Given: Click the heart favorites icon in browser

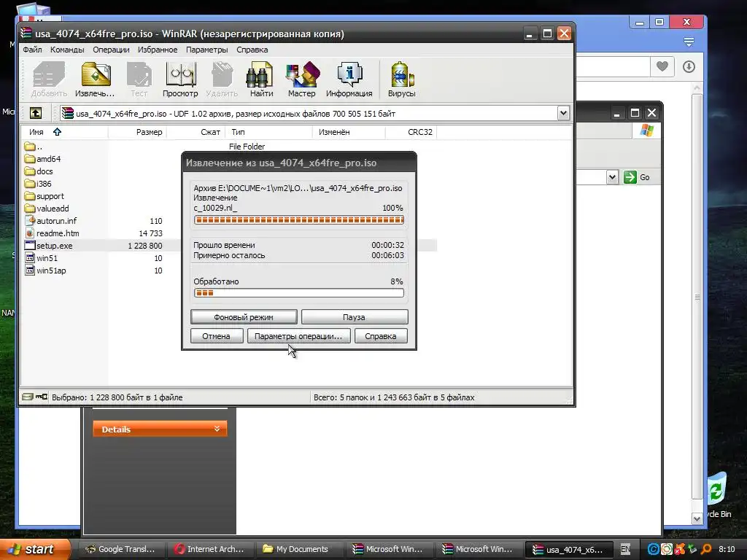Looking at the screenshot, I should (x=662, y=66).
